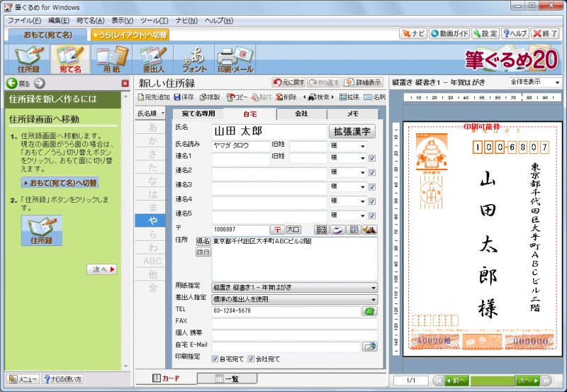Click うら(レイアウト)へ切替 button

pyautogui.click(x=130, y=35)
